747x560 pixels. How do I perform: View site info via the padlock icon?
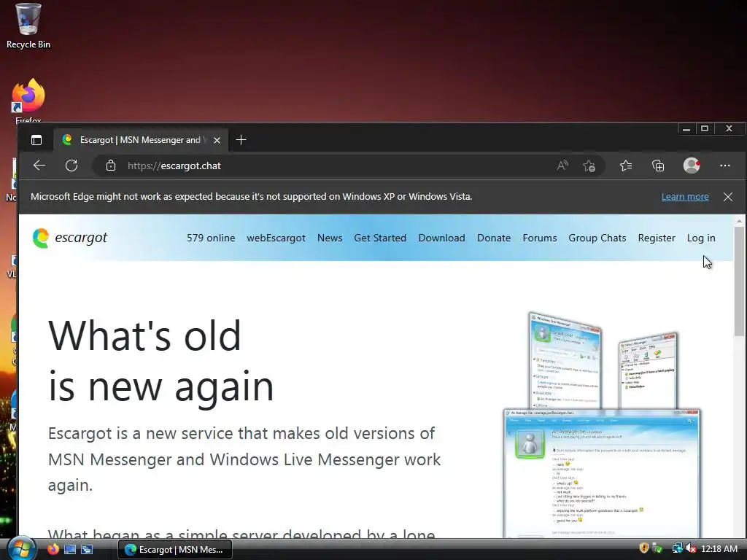click(x=111, y=166)
